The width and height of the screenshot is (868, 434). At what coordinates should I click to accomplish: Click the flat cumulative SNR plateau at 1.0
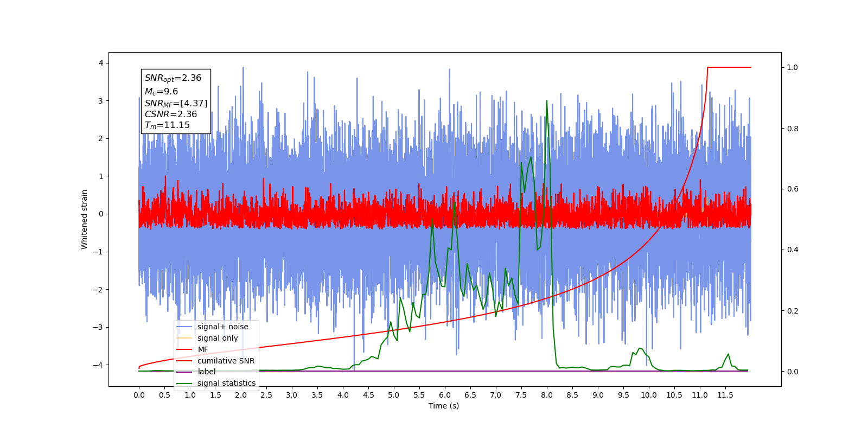coord(729,67)
